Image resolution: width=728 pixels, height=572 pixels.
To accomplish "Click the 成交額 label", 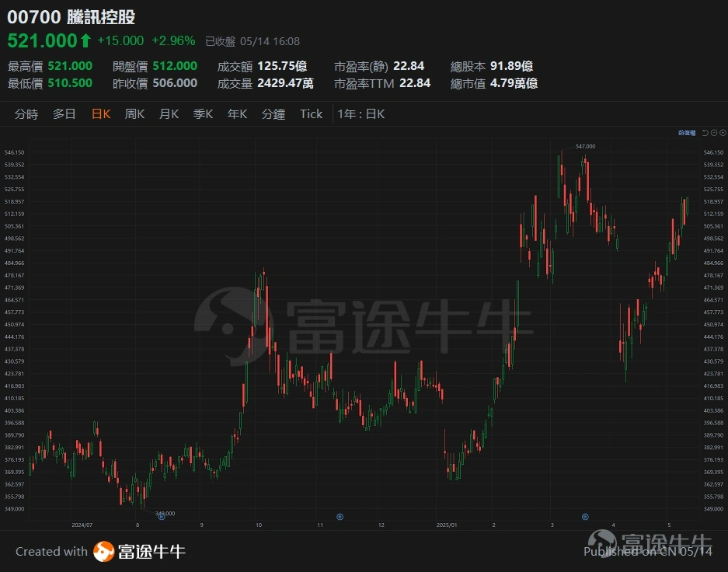I will pyautogui.click(x=235, y=66).
